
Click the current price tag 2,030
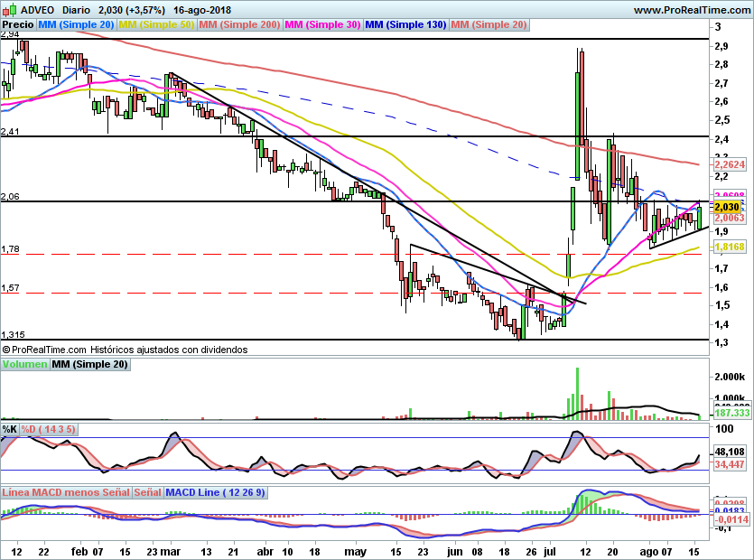point(727,207)
